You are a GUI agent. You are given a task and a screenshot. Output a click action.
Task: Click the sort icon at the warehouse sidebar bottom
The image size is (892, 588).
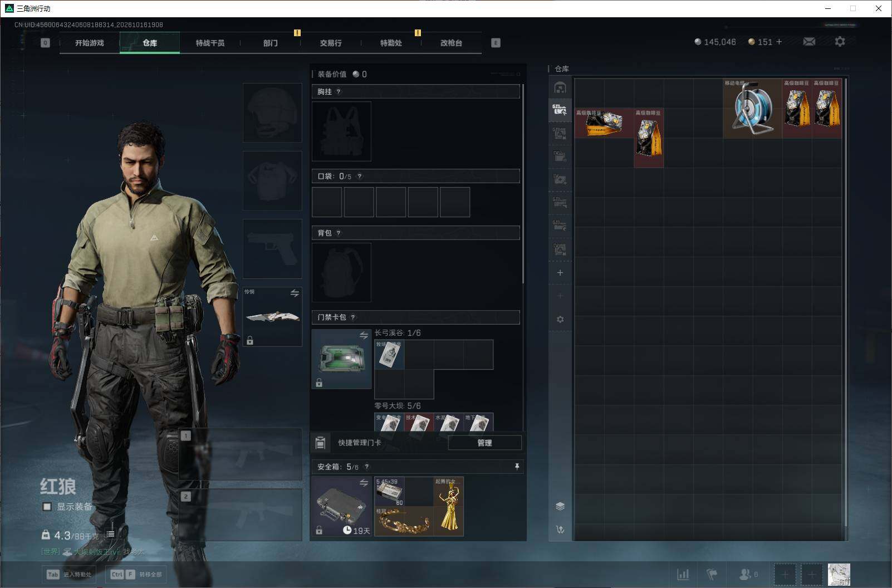click(560, 530)
